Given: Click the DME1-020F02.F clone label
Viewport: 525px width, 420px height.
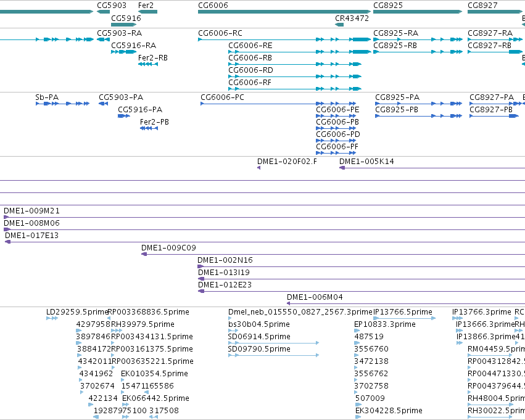Looking at the screenshot, I should pyautogui.click(x=287, y=162).
